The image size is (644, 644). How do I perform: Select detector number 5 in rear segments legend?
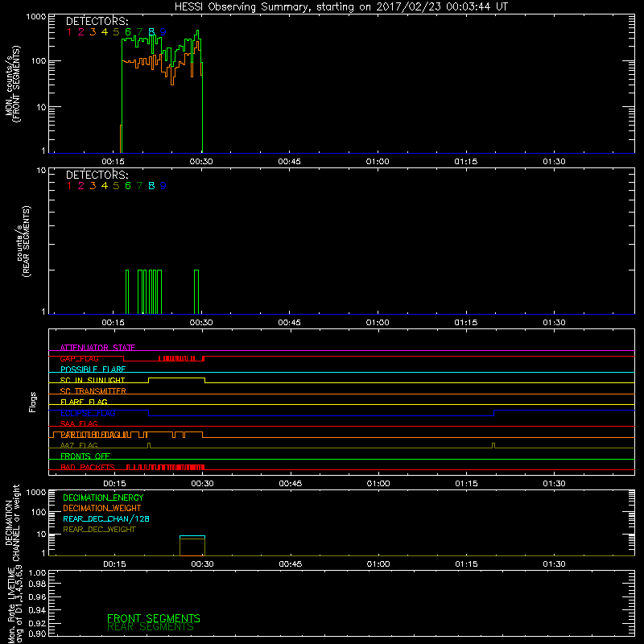point(116,186)
